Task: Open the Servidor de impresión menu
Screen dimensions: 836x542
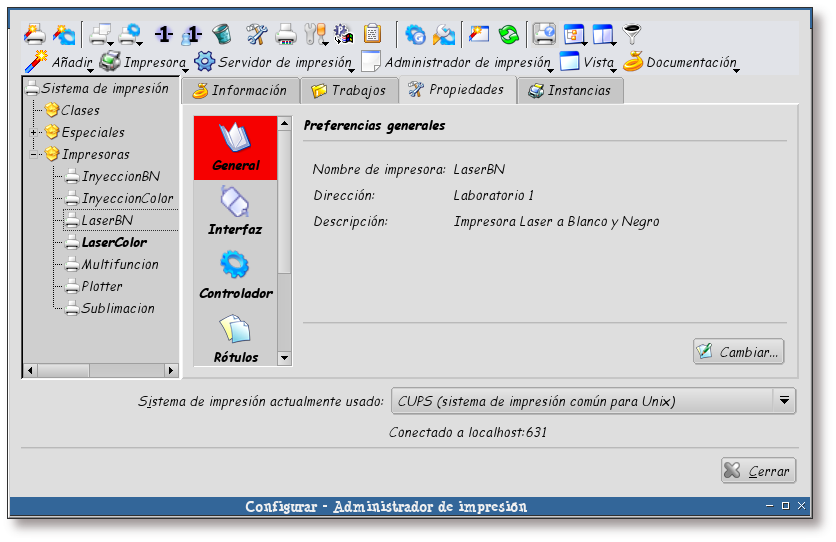Action: point(273,62)
